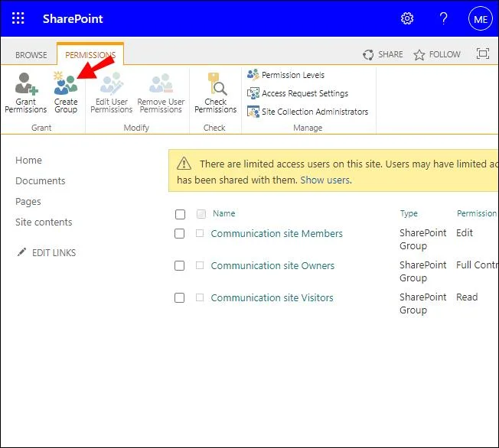Screen dimensions: 499x448
Task: Click the 'Edit' permission value for Members
Action: [x=465, y=232]
